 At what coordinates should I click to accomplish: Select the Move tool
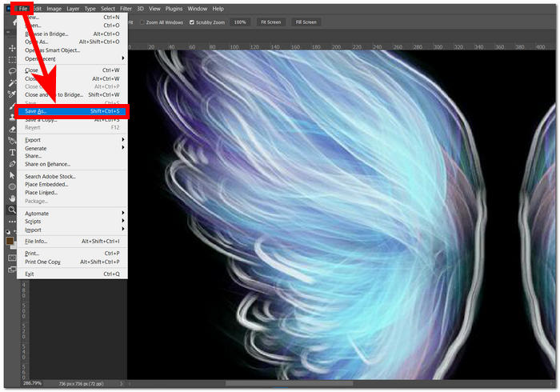[x=12, y=48]
